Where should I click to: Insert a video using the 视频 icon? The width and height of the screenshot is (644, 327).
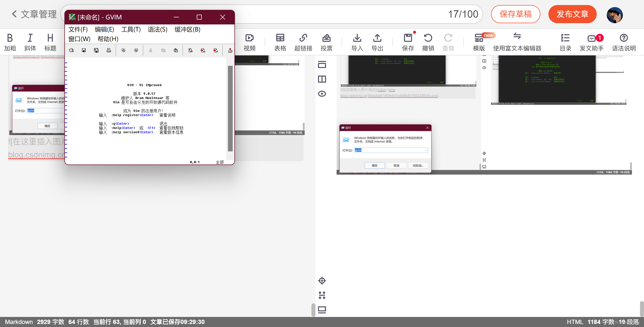pyautogui.click(x=249, y=42)
